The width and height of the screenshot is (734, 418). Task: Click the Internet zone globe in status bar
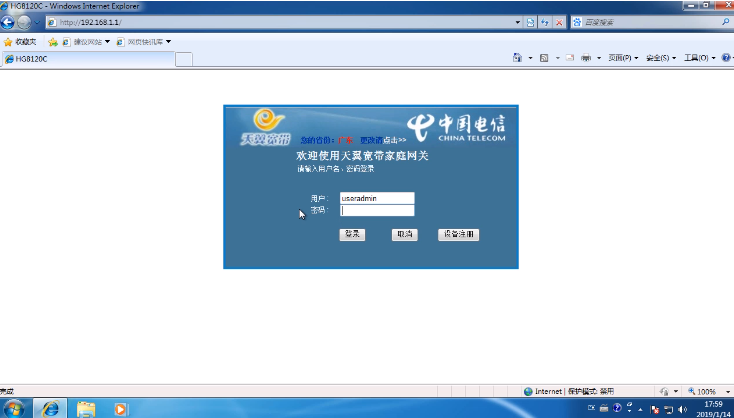(528, 391)
